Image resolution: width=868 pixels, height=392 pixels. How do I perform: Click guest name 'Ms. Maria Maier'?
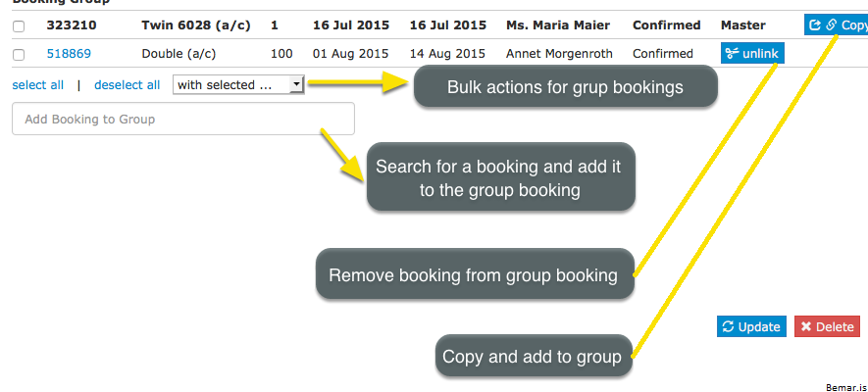[x=558, y=25]
